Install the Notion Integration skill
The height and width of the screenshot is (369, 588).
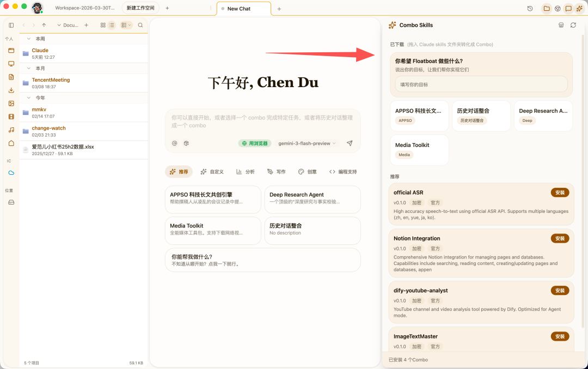coord(560,238)
